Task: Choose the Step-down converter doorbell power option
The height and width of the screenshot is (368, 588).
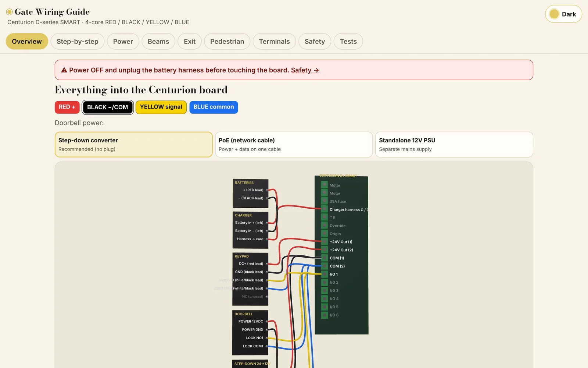Action: tap(134, 145)
